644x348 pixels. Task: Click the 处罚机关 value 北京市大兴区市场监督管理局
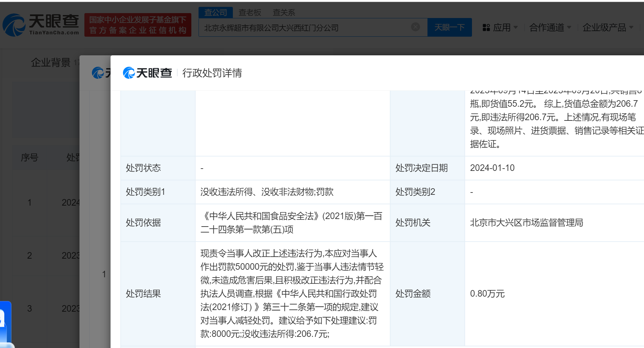[x=527, y=223]
